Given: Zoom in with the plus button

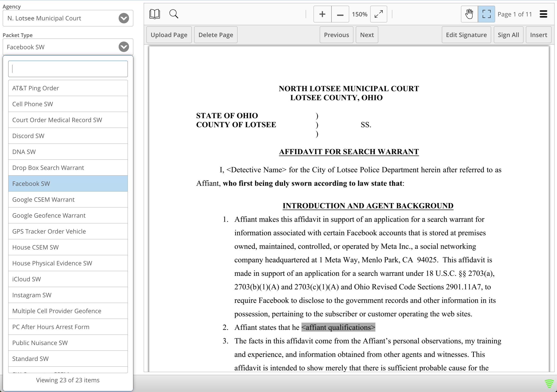Looking at the screenshot, I should (x=323, y=14).
